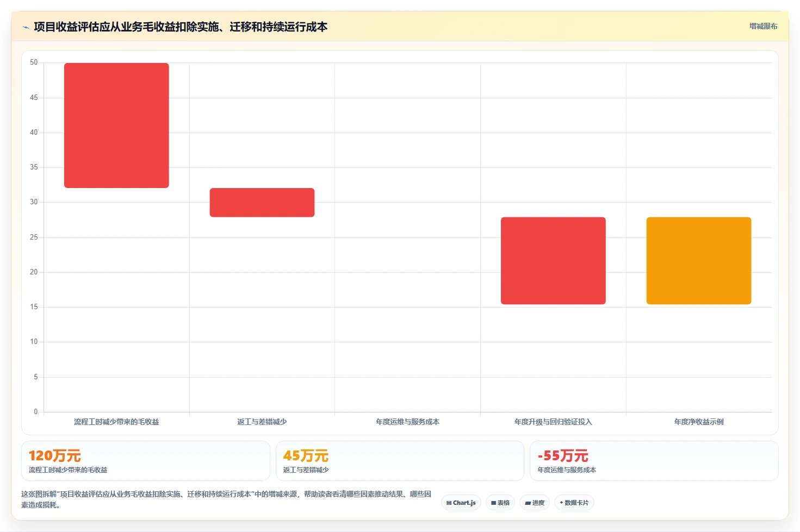Image resolution: width=800 pixels, height=532 pixels.
Task: Open the 45万元 data card
Action: pos(400,461)
